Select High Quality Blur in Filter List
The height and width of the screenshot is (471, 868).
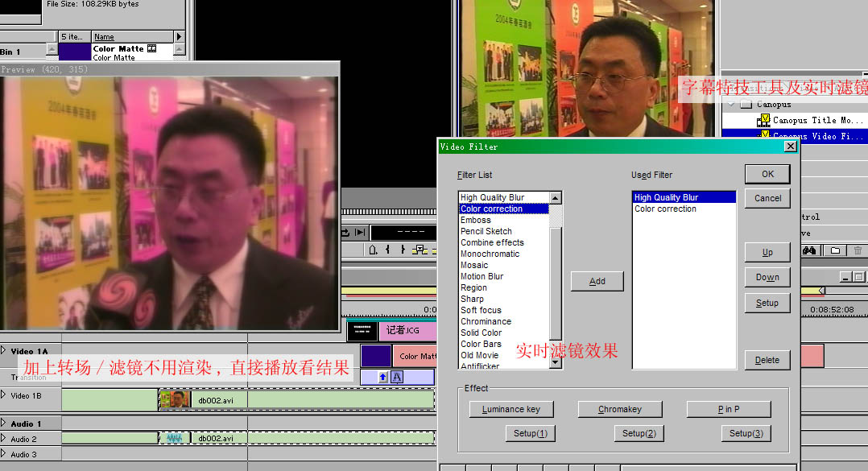[504, 197]
